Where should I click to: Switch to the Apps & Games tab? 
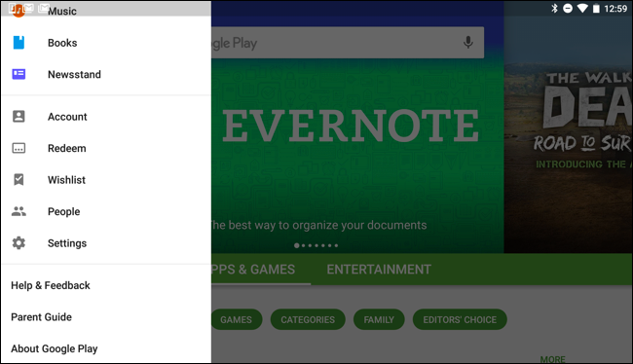click(253, 270)
